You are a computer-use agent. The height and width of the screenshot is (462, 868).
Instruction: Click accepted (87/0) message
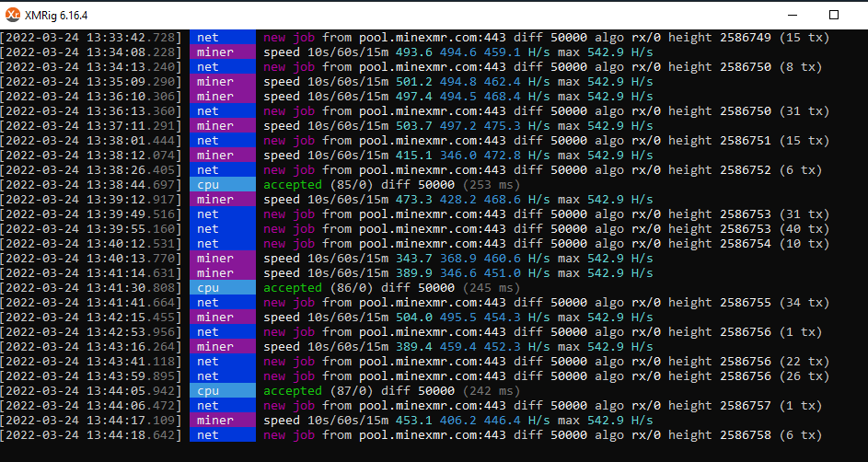click(320, 391)
